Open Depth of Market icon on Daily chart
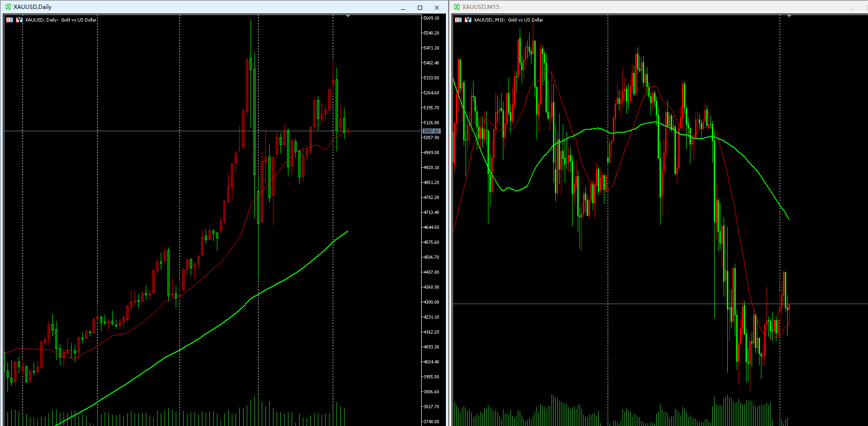Screen dimensions: 868x426 pyautogui.click(x=19, y=20)
